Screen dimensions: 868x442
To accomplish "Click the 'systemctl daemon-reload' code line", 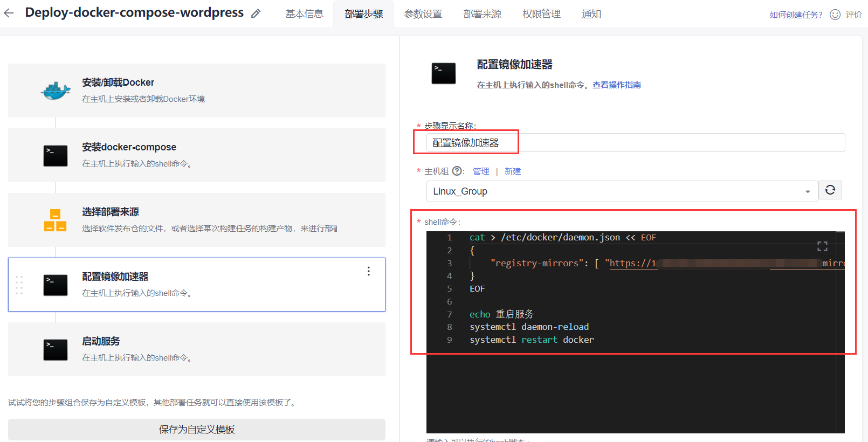I will pos(529,327).
